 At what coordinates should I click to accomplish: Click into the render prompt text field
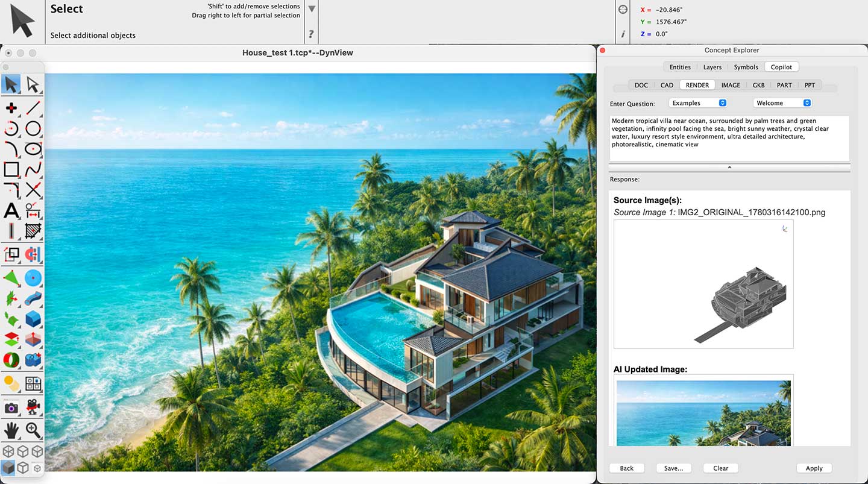pos(729,138)
